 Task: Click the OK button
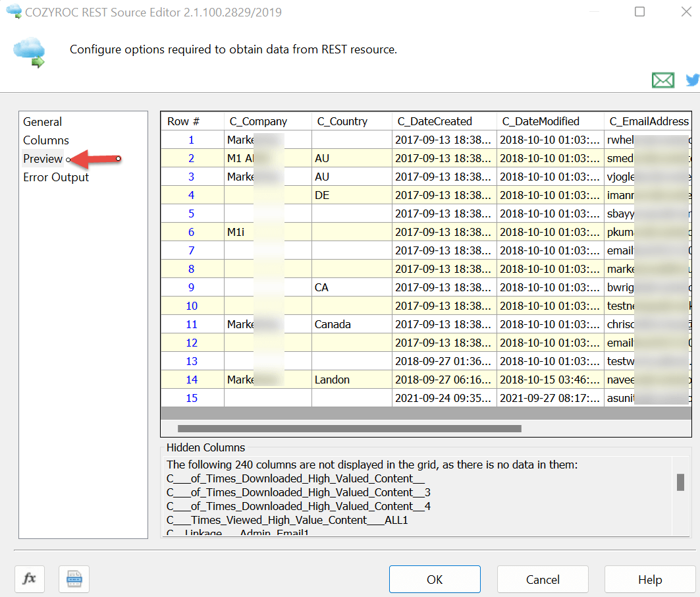coord(435,579)
